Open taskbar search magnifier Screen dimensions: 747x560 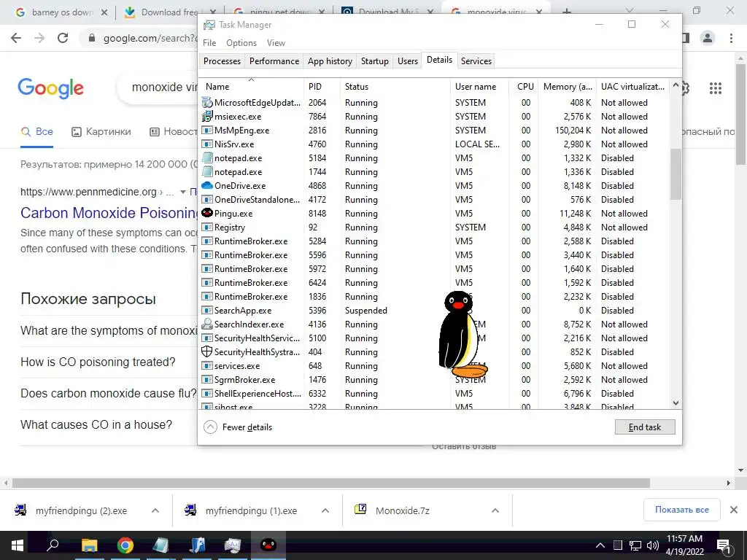(53, 545)
